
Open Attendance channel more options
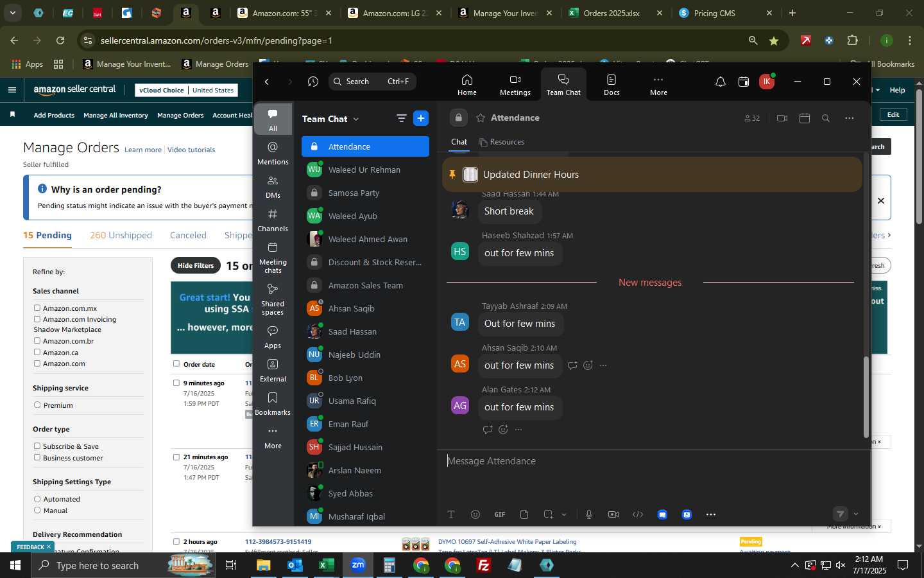click(x=849, y=118)
